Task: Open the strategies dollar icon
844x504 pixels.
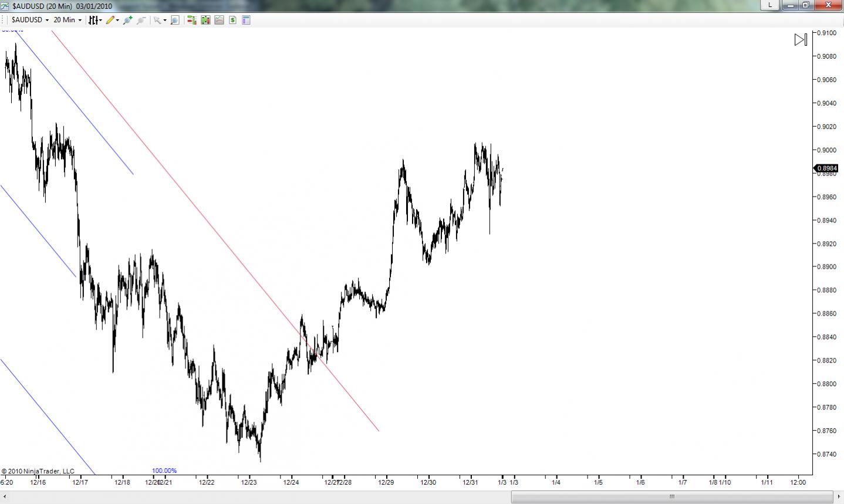Action: point(232,20)
